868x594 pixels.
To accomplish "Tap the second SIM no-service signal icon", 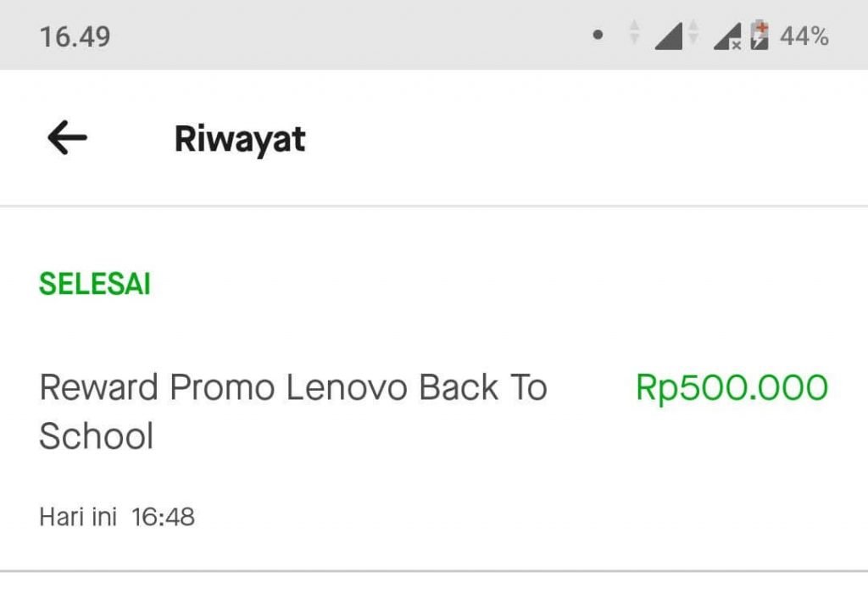I will [727, 36].
